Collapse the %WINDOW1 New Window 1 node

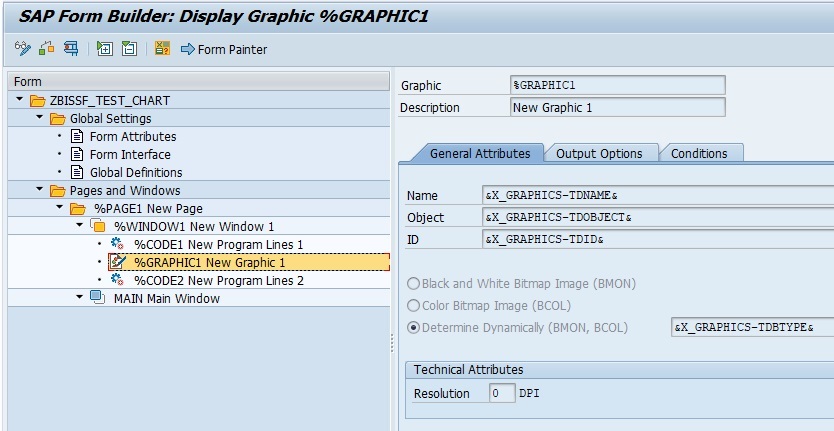(80, 226)
